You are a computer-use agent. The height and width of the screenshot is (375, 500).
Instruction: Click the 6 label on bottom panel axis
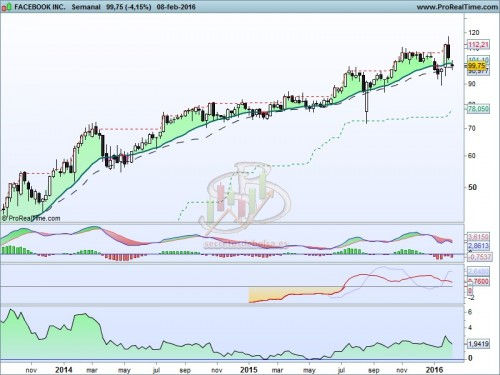pos(470,312)
